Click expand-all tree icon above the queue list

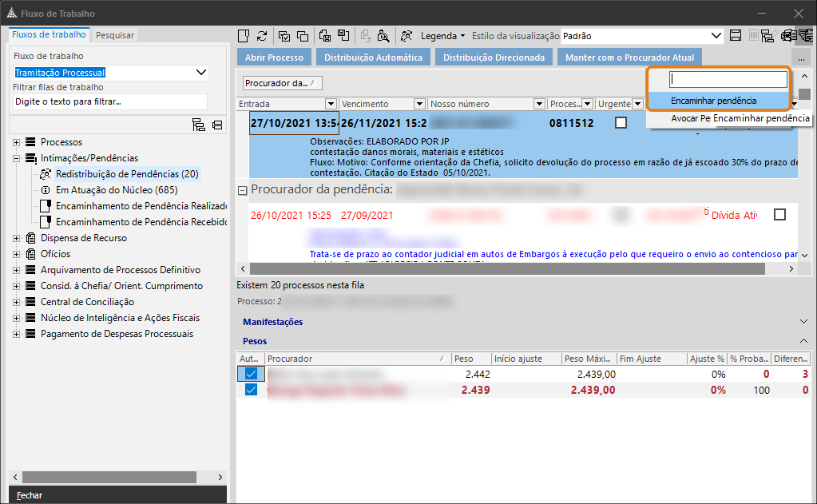(199, 125)
